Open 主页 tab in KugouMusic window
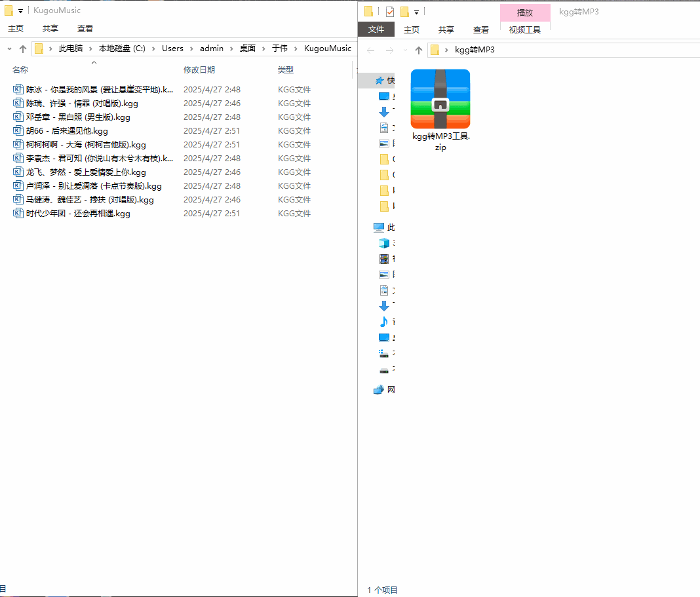Image resolution: width=700 pixels, height=597 pixels. coord(16,29)
